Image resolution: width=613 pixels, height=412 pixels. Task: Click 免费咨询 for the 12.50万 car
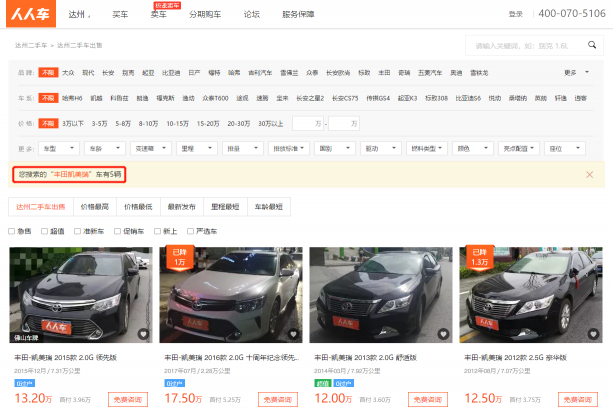point(578,399)
